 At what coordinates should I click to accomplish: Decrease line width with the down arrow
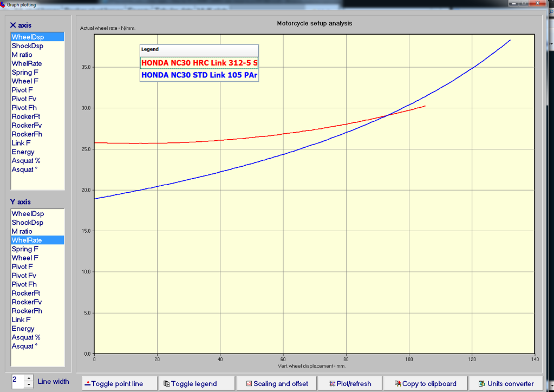29,385
